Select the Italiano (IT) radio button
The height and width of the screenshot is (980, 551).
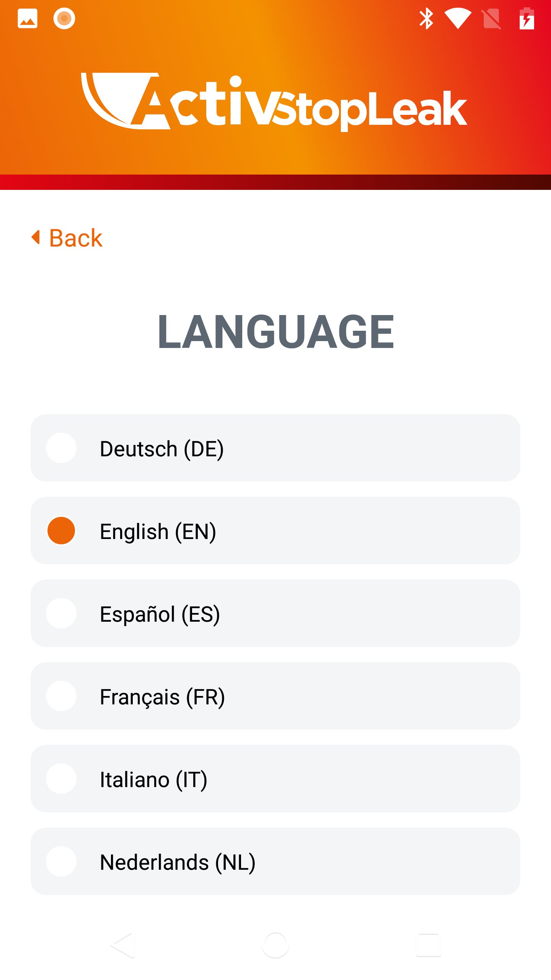click(61, 779)
